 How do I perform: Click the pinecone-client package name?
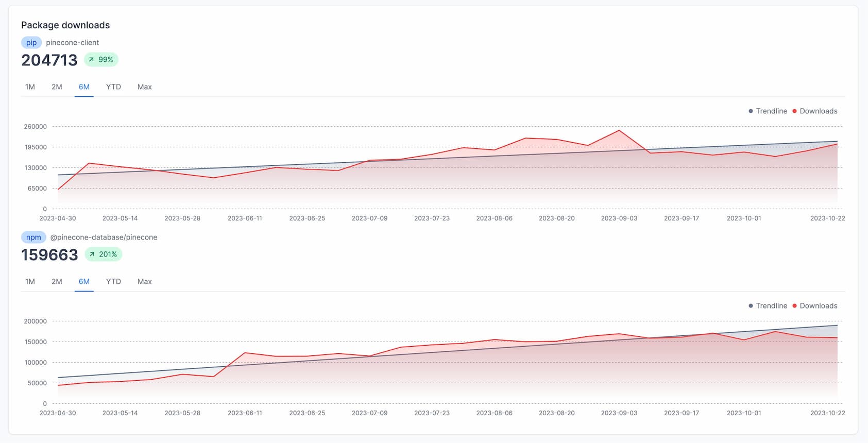[72, 43]
